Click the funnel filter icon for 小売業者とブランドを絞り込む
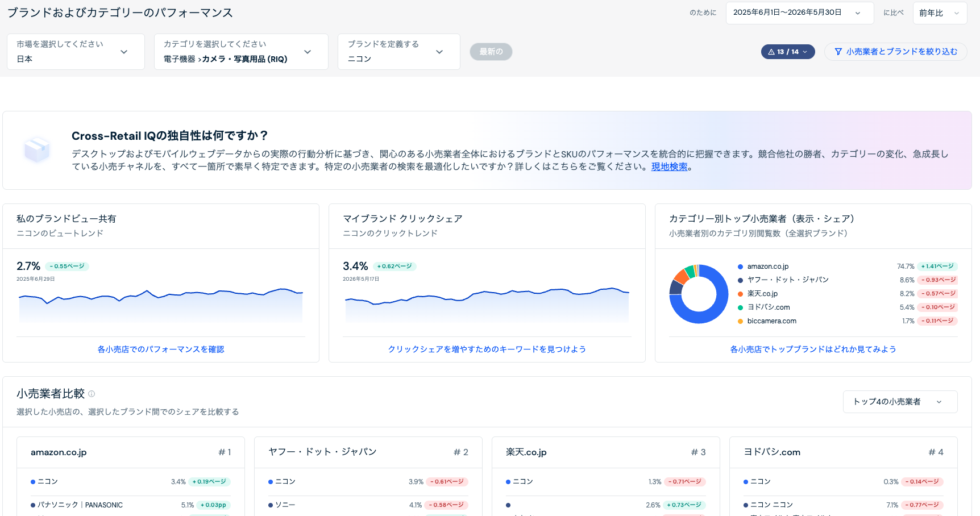Viewport: 980px width, 516px height. [x=838, y=52]
